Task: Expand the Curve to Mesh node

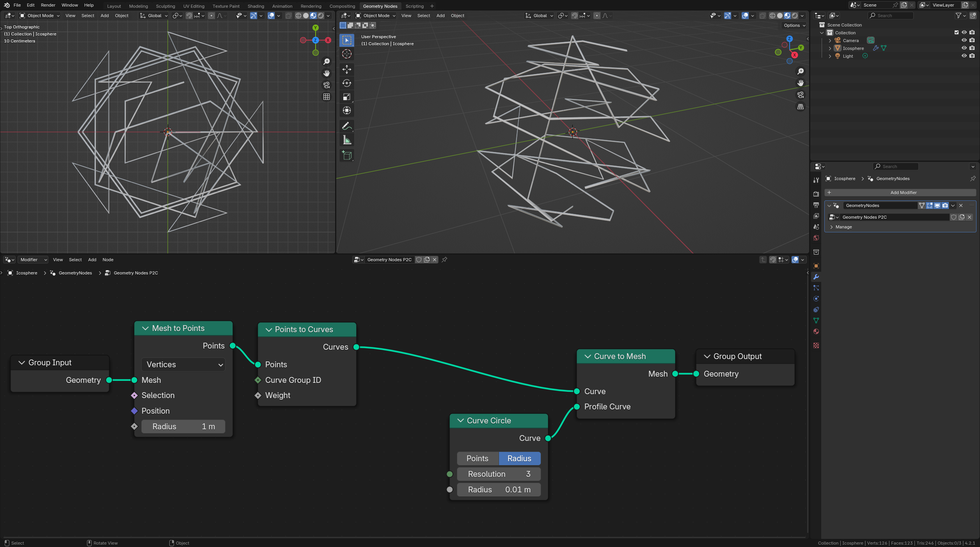Action: click(586, 356)
